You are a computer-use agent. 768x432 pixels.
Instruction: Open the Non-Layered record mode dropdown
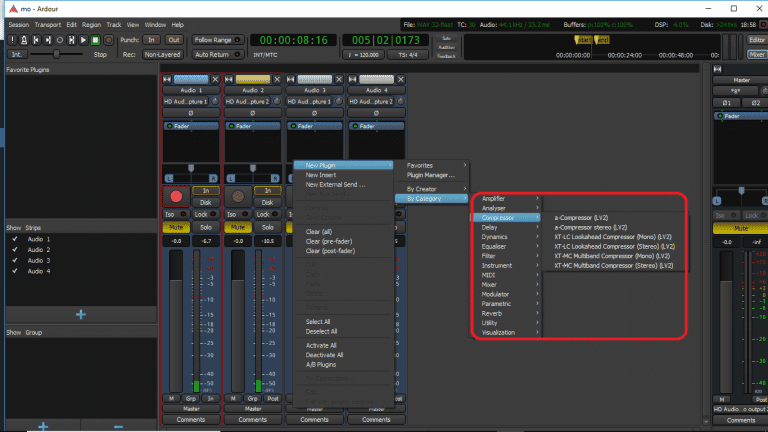pos(161,54)
